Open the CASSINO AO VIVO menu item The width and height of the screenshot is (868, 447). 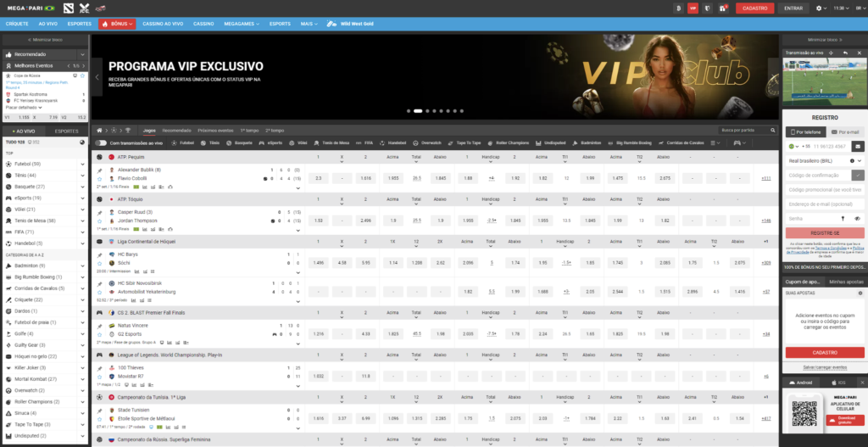tap(163, 24)
